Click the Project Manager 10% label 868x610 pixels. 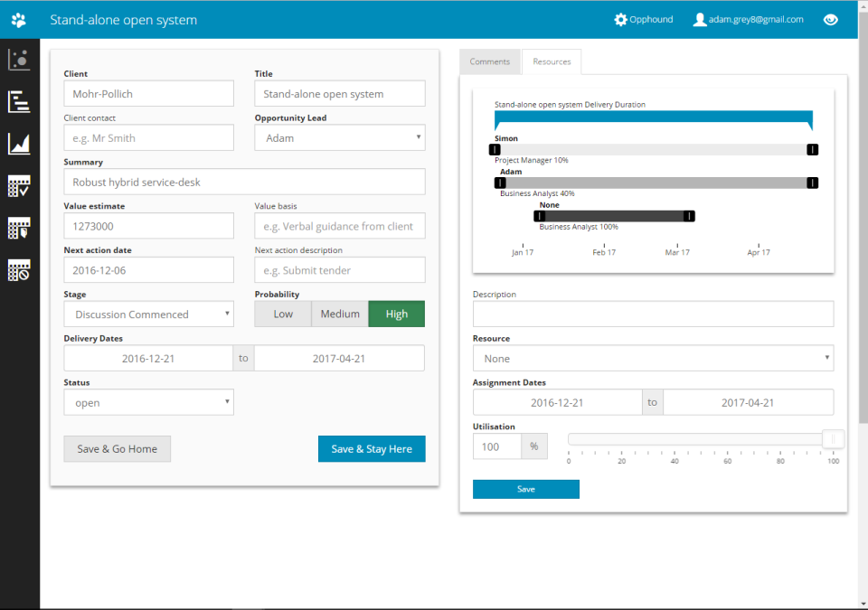tap(532, 160)
